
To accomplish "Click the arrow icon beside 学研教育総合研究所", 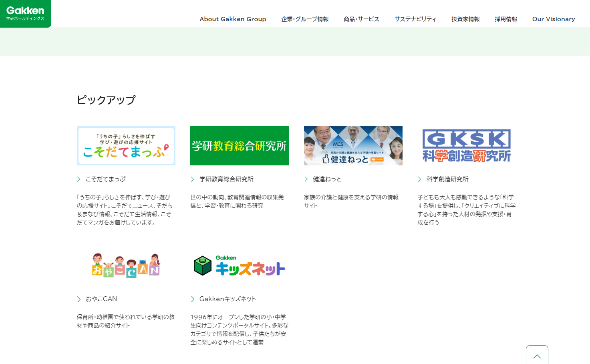I will [x=192, y=179].
